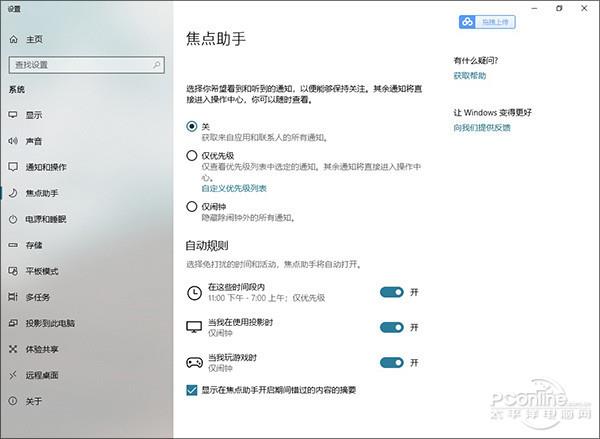This screenshot has height=439, width=600.
Task: Click the 远程桌面 remote desktop icon
Action: pyautogui.click(x=13, y=375)
